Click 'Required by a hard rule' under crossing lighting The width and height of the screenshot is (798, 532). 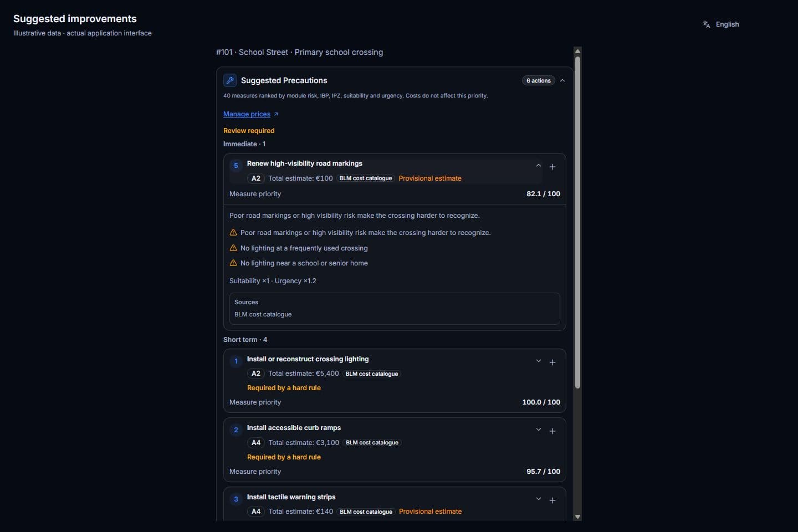pos(284,388)
